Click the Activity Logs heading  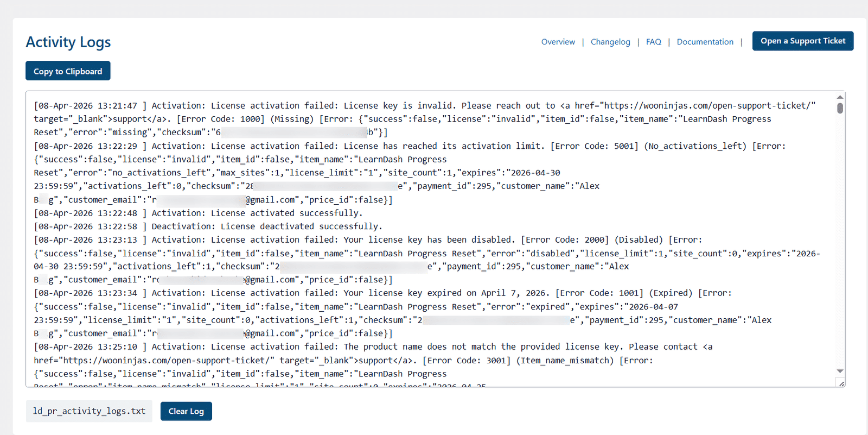pos(68,42)
